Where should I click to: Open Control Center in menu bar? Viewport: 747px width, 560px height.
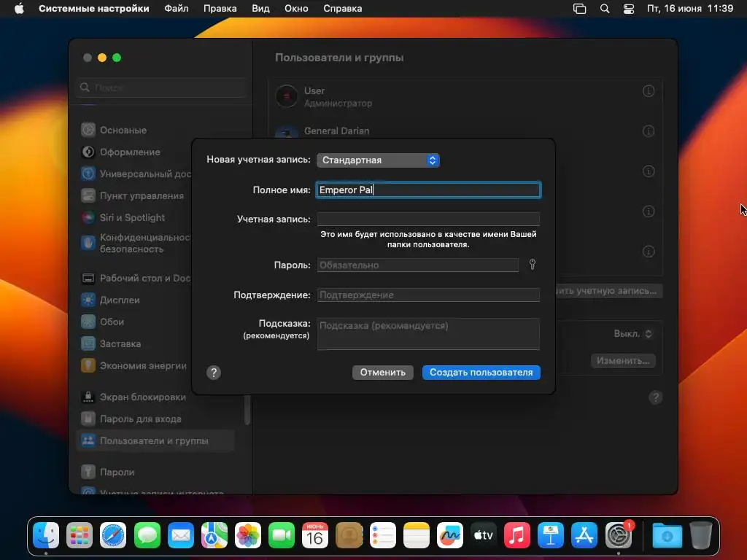pyautogui.click(x=629, y=9)
